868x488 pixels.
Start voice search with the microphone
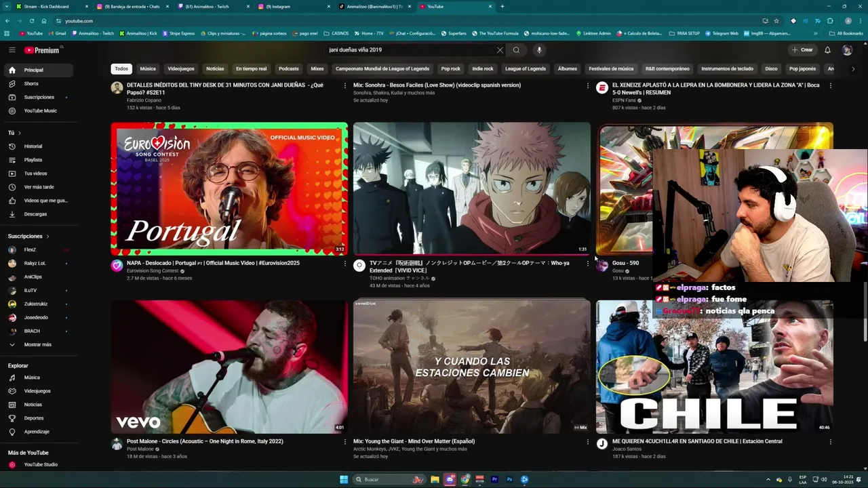coord(539,50)
